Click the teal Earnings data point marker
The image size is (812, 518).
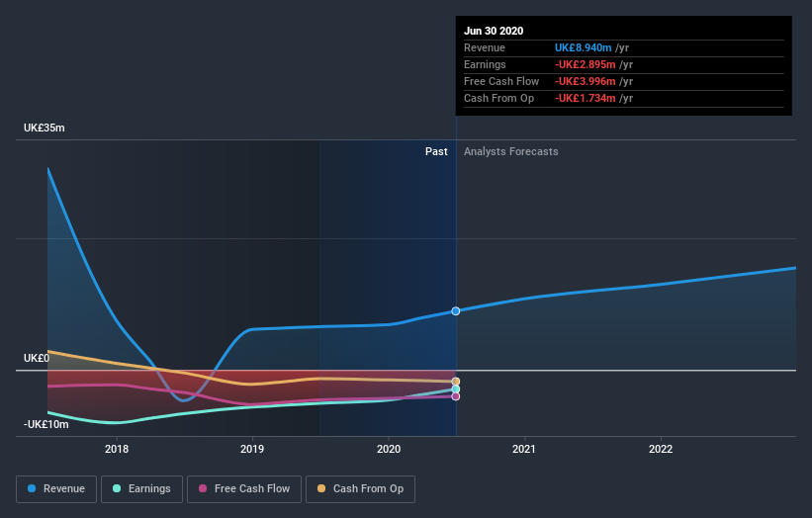point(456,389)
